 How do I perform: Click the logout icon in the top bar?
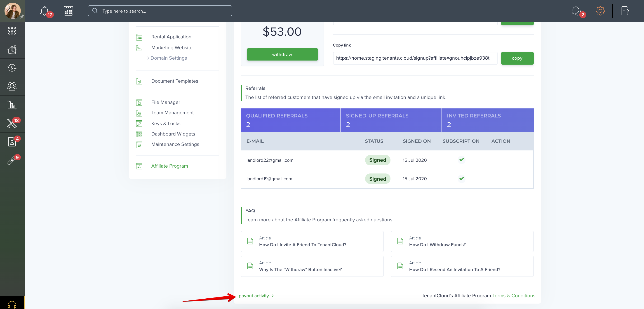click(625, 11)
